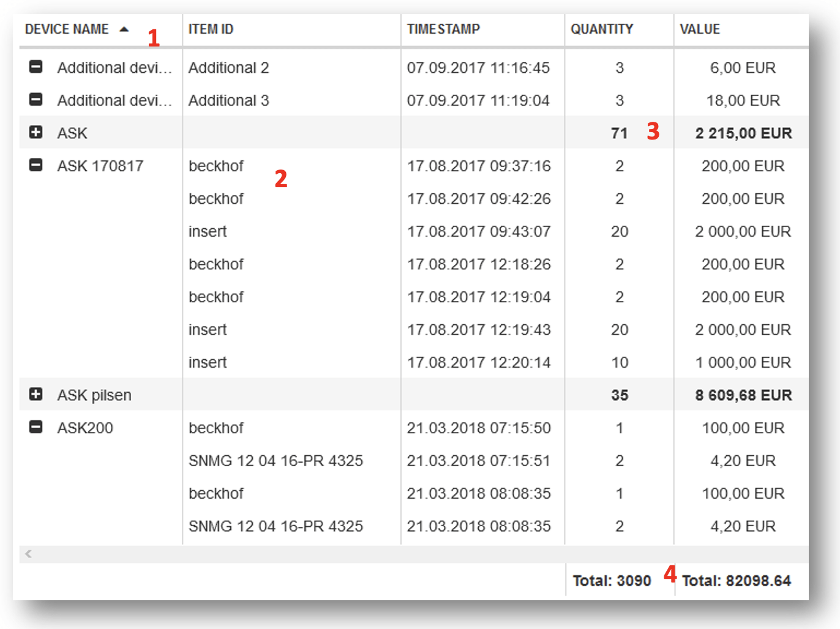Screen dimensions: 840x629
Task: Sort by Timestamp column header
Action: tap(443, 29)
